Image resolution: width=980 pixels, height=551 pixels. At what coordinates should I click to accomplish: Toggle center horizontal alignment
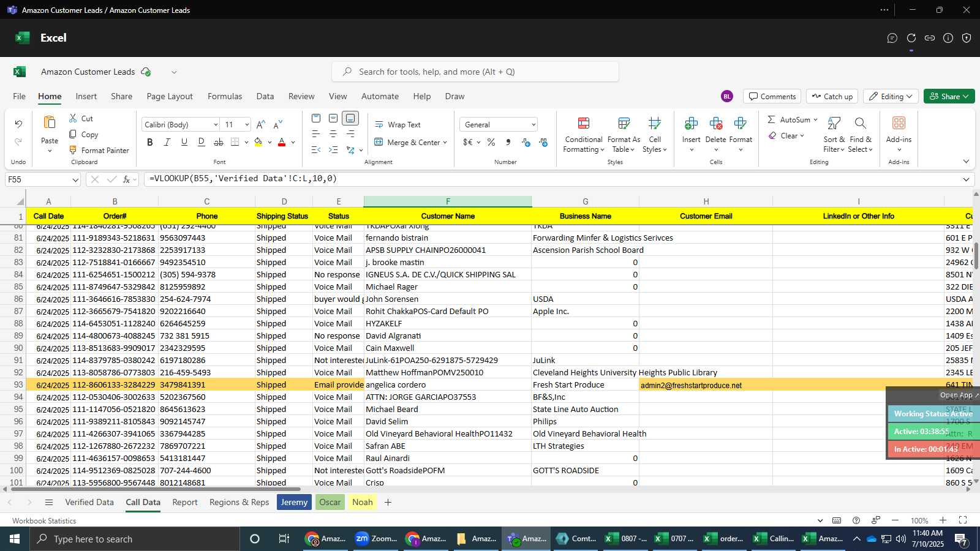click(x=333, y=134)
